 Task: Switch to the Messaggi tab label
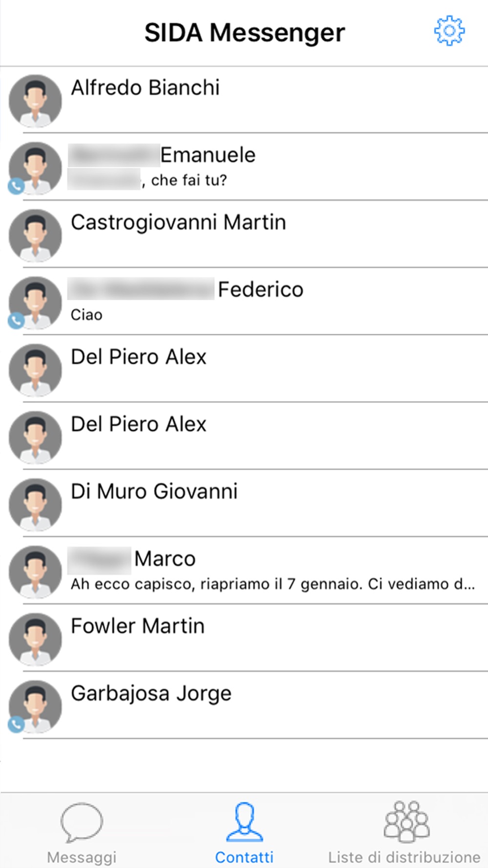point(81,857)
